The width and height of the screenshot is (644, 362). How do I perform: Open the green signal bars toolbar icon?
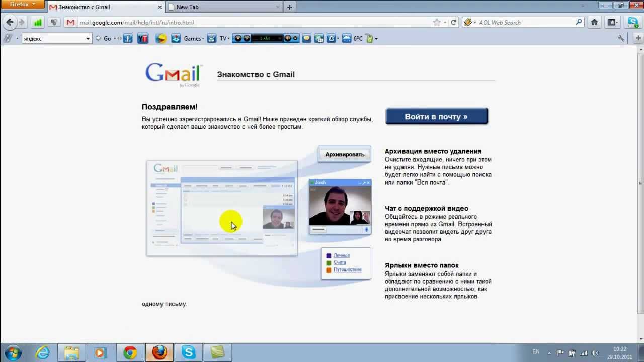point(38,22)
